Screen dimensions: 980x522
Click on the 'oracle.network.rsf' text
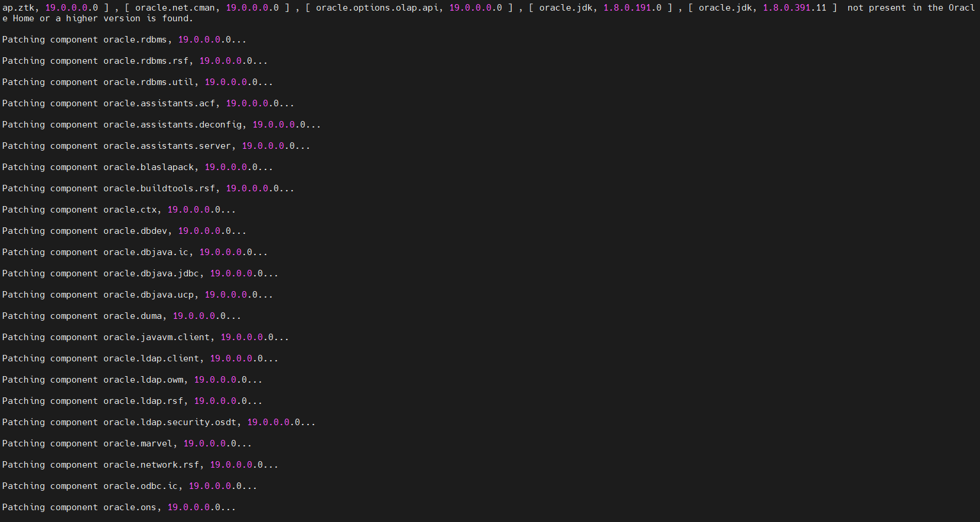tap(151, 465)
